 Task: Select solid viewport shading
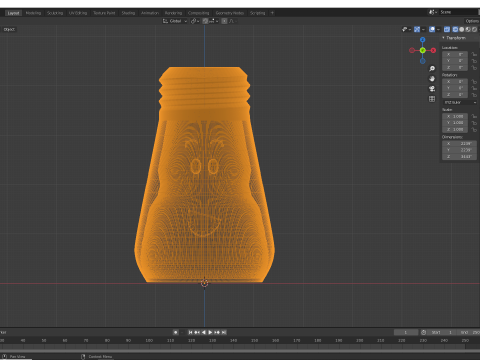coord(462,29)
